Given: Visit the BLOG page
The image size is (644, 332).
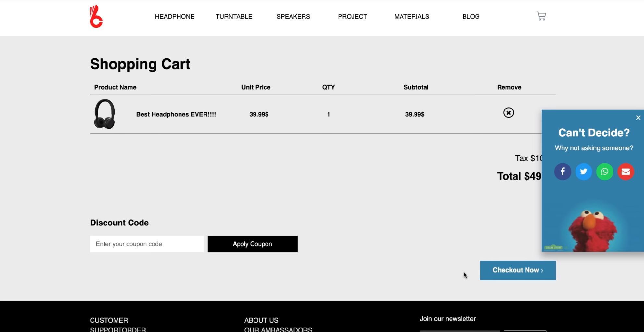Looking at the screenshot, I should [x=471, y=17].
